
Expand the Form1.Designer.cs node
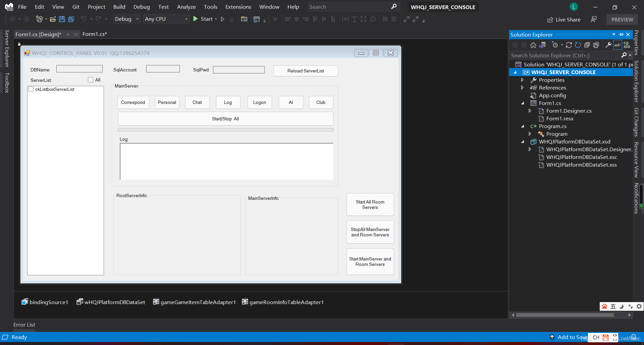tap(530, 111)
